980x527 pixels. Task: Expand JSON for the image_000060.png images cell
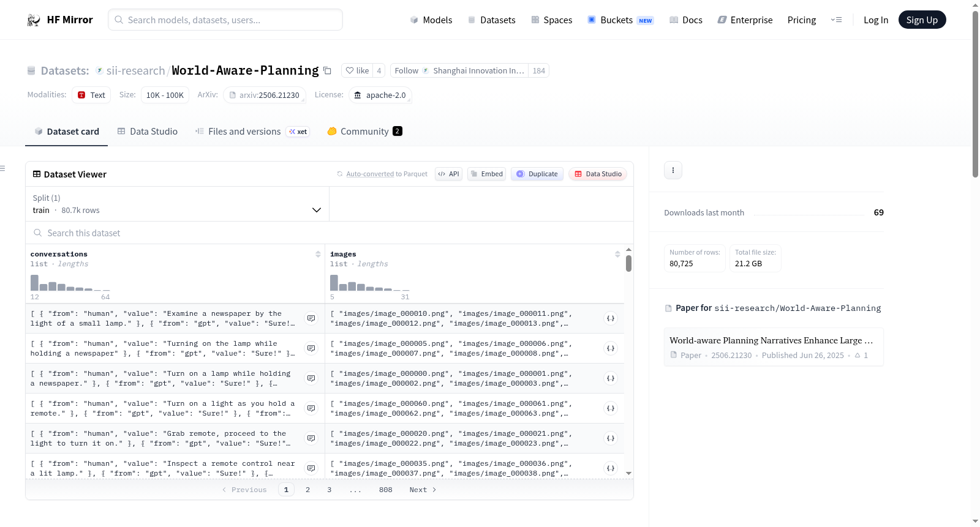coord(611,408)
